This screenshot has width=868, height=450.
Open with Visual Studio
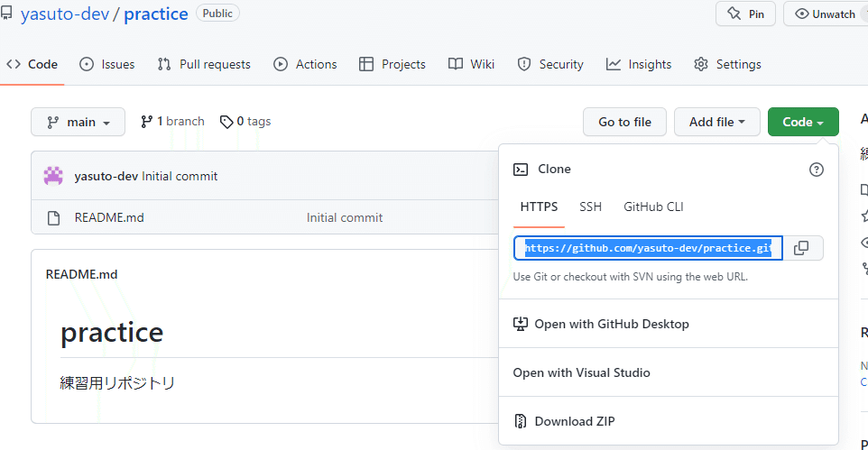[x=581, y=372]
